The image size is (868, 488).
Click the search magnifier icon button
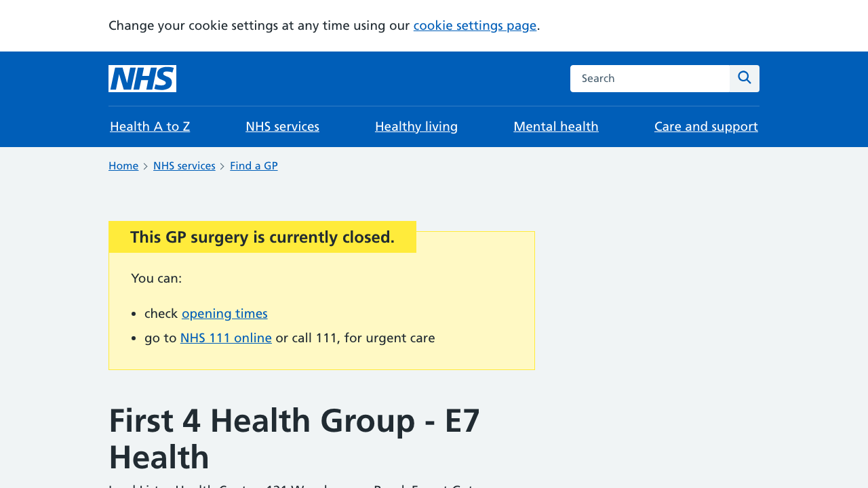745,79
